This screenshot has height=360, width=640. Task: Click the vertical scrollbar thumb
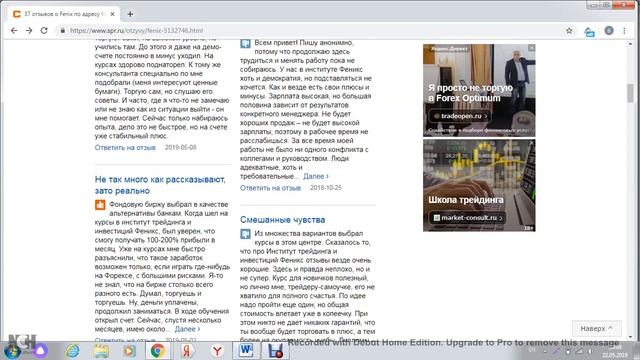tap(631, 93)
